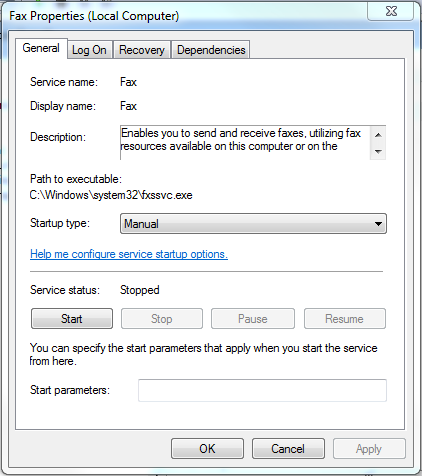
Task: Click the disabled Resume button
Action: (x=345, y=319)
